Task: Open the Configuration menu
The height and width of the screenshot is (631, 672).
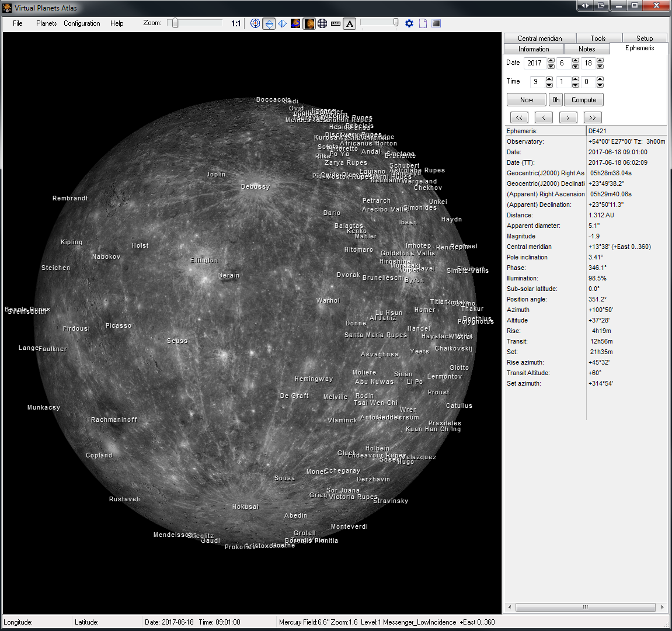Action: [82, 23]
